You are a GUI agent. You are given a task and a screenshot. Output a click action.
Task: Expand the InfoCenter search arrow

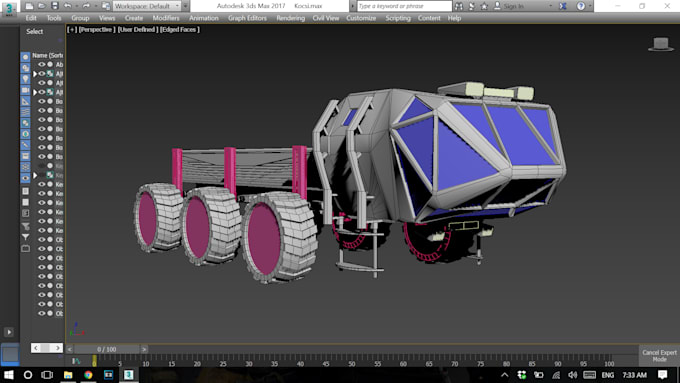pos(353,6)
